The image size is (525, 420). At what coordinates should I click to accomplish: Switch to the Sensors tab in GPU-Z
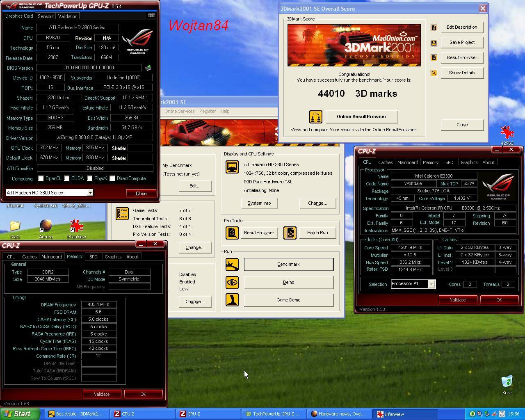pos(46,16)
